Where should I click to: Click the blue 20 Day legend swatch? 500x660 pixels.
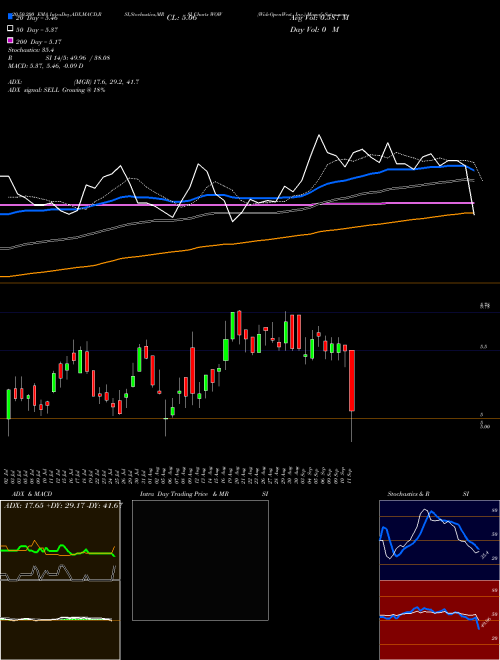[10, 16]
